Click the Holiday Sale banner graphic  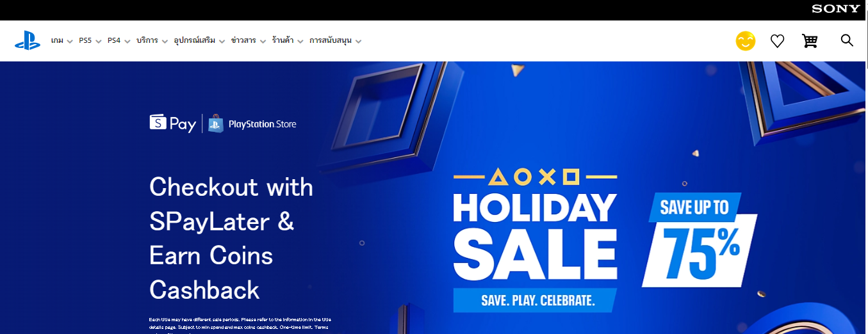click(x=535, y=241)
